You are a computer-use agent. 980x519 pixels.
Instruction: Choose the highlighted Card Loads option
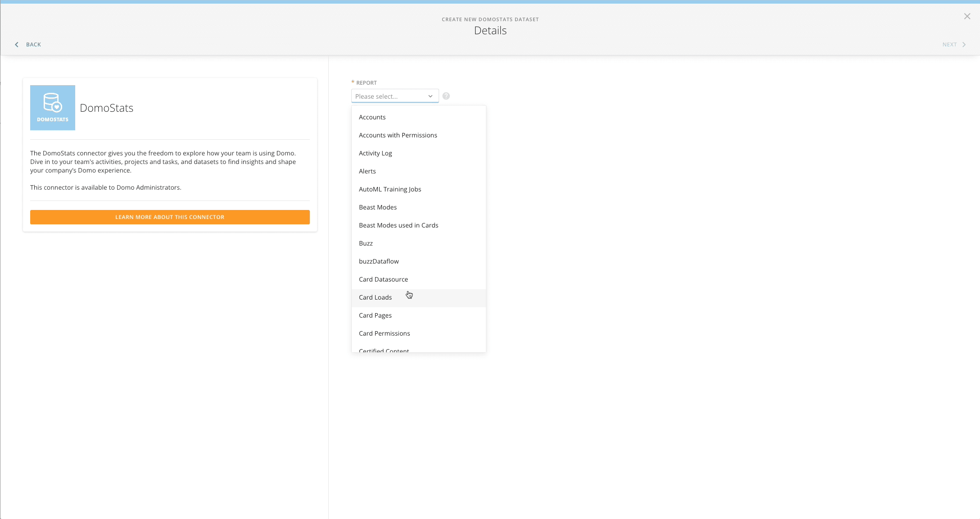(375, 297)
